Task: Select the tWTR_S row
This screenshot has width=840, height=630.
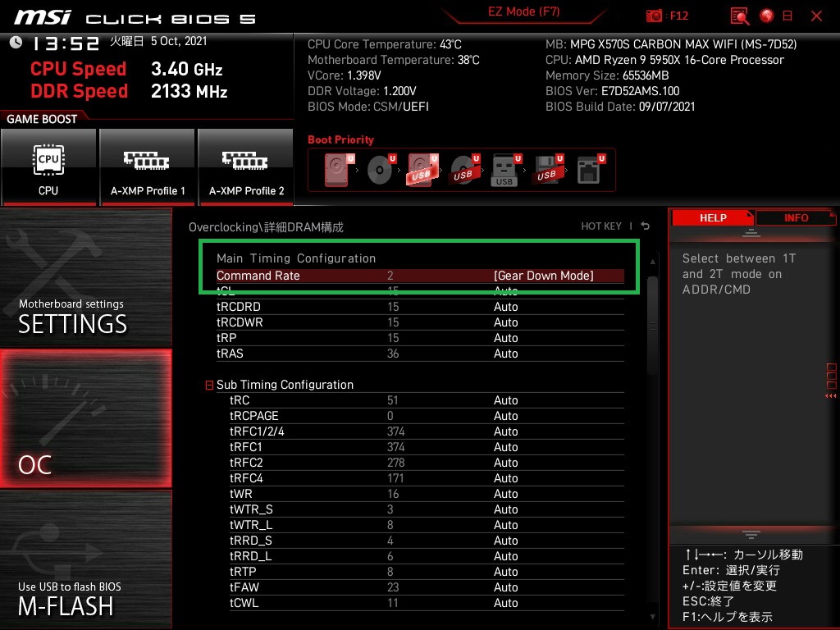Action: (427, 509)
